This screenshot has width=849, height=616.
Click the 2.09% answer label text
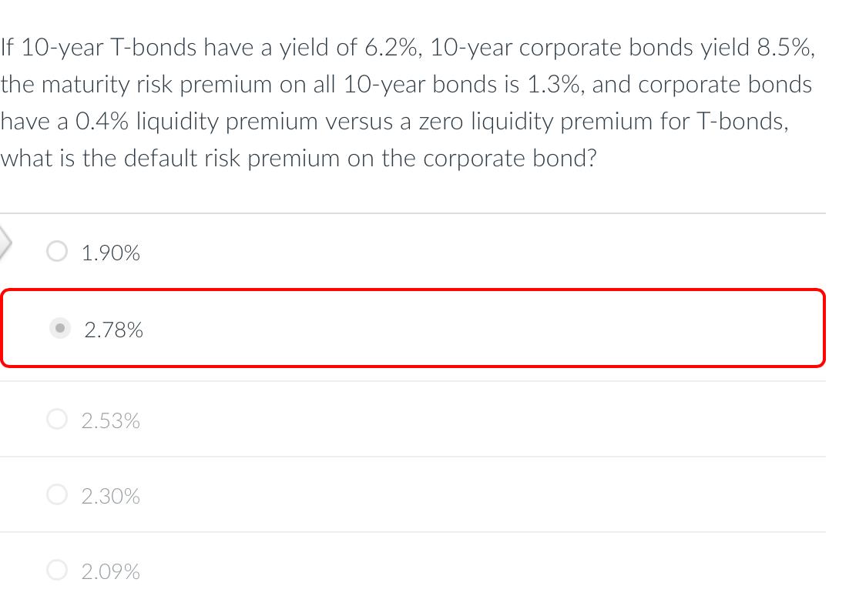[x=111, y=571]
